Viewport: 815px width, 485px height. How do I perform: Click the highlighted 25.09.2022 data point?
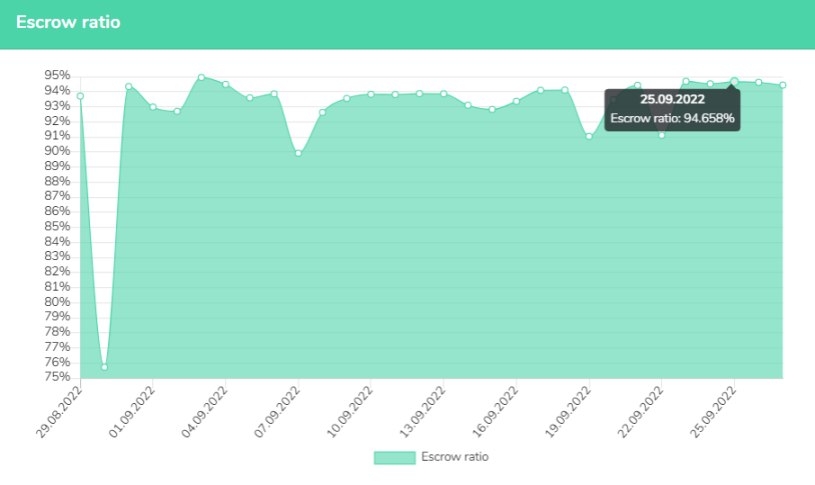734,81
